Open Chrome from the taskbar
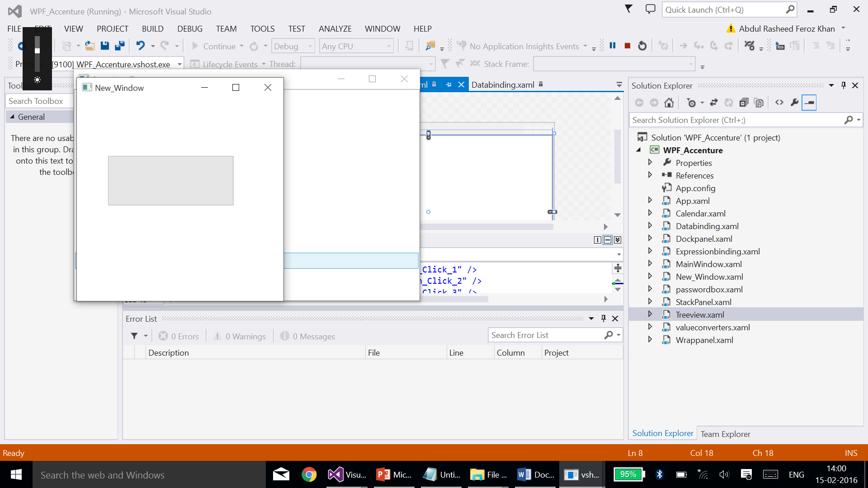Viewport: 868px width, 488px height. pyautogui.click(x=309, y=474)
